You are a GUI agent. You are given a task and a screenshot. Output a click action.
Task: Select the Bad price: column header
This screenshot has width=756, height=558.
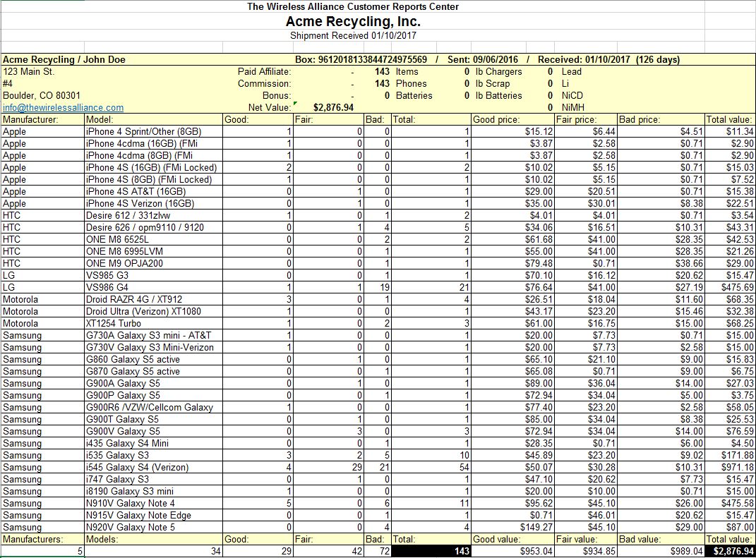tap(661, 119)
